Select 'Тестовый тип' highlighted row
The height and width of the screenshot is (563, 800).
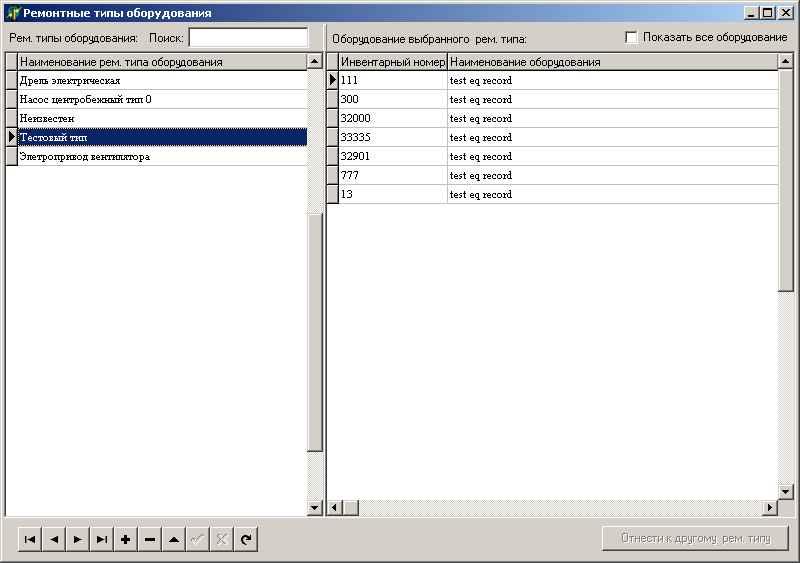coord(162,137)
